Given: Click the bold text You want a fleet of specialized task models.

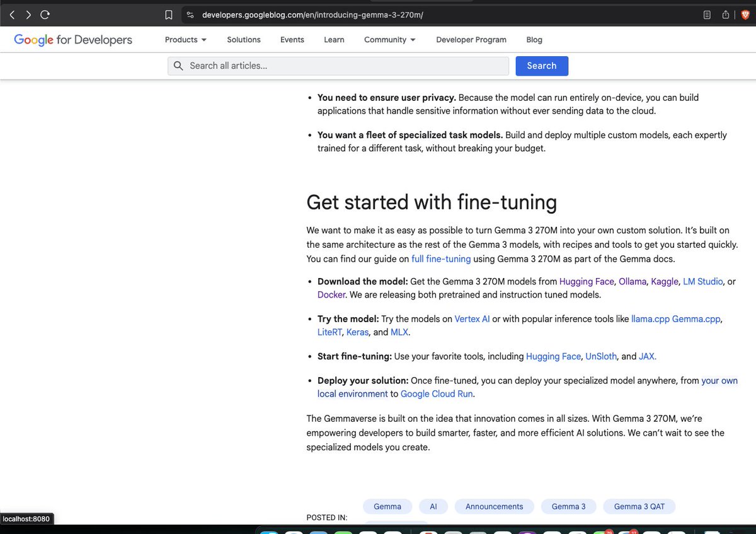Looking at the screenshot, I should point(410,135).
